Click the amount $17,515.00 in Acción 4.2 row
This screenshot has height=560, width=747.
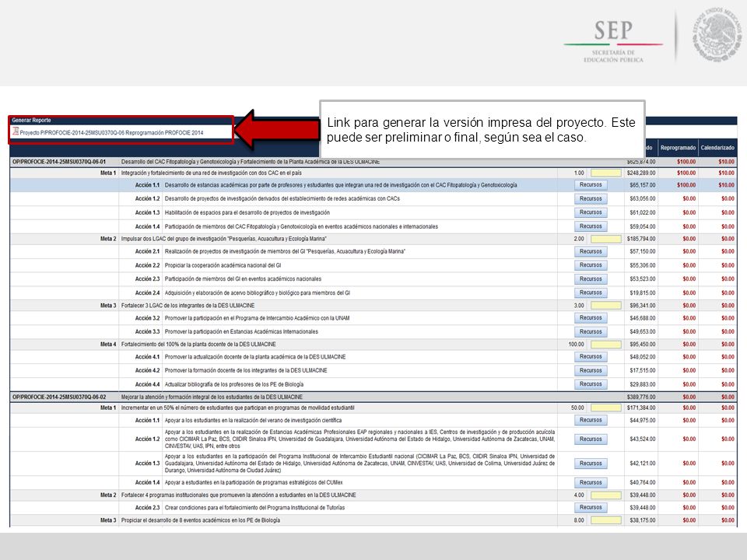click(x=642, y=370)
